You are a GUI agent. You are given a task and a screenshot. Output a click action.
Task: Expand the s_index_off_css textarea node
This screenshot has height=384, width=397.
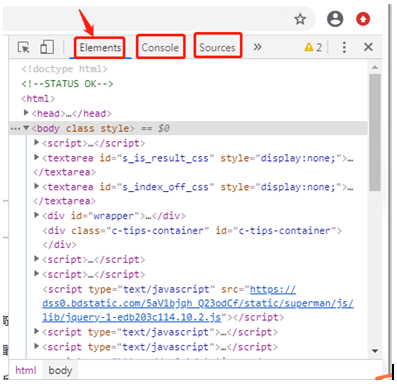point(37,186)
